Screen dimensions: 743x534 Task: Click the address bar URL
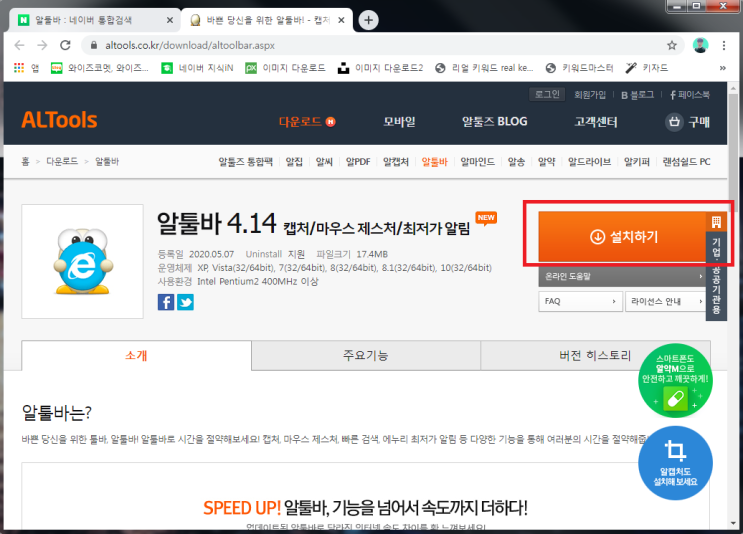click(190, 45)
